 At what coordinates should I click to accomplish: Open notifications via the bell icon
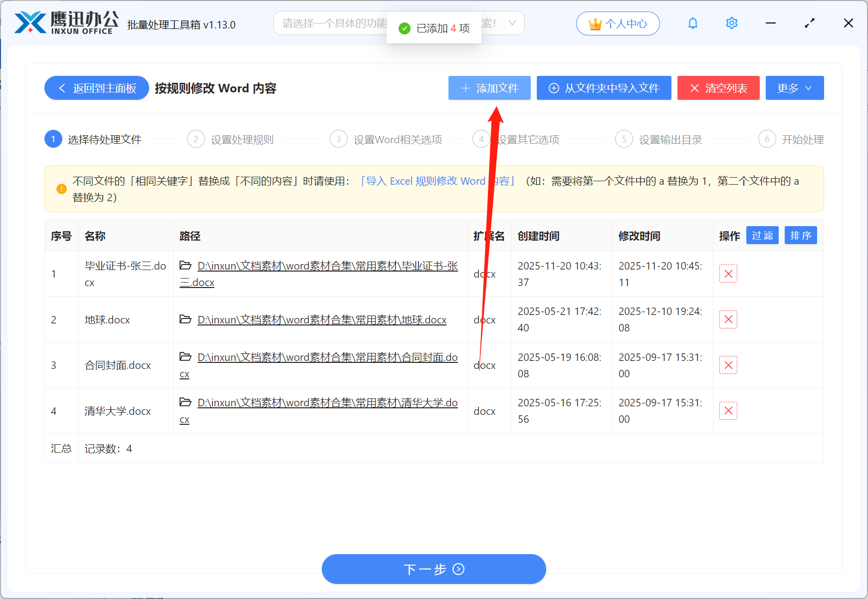[x=693, y=23]
